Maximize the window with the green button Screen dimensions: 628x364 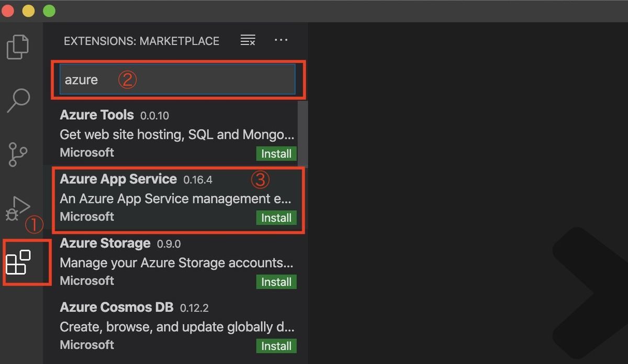tap(49, 10)
